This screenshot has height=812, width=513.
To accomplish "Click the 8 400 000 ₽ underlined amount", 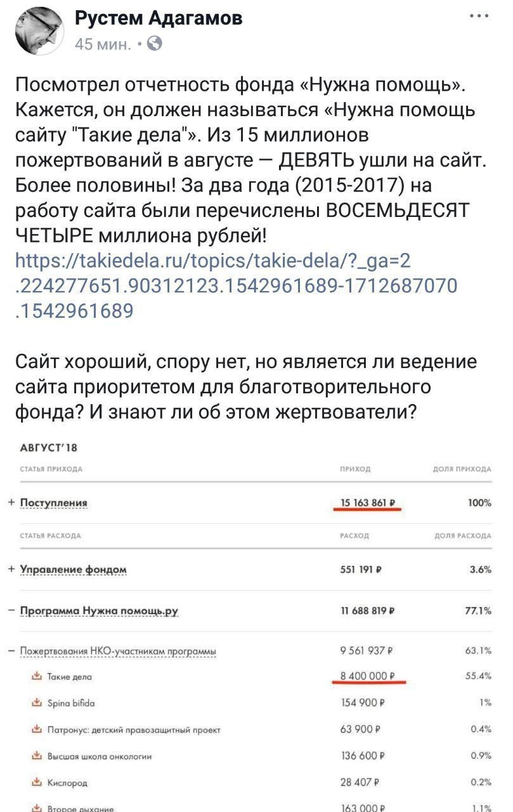I will [x=368, y=676].
